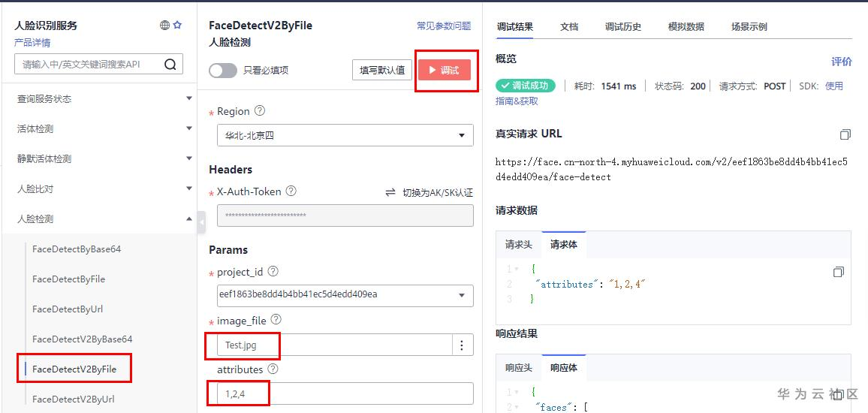868x413 pixels.
Task: Favorite the service with the star icon
Action: (x=177, y=25)
